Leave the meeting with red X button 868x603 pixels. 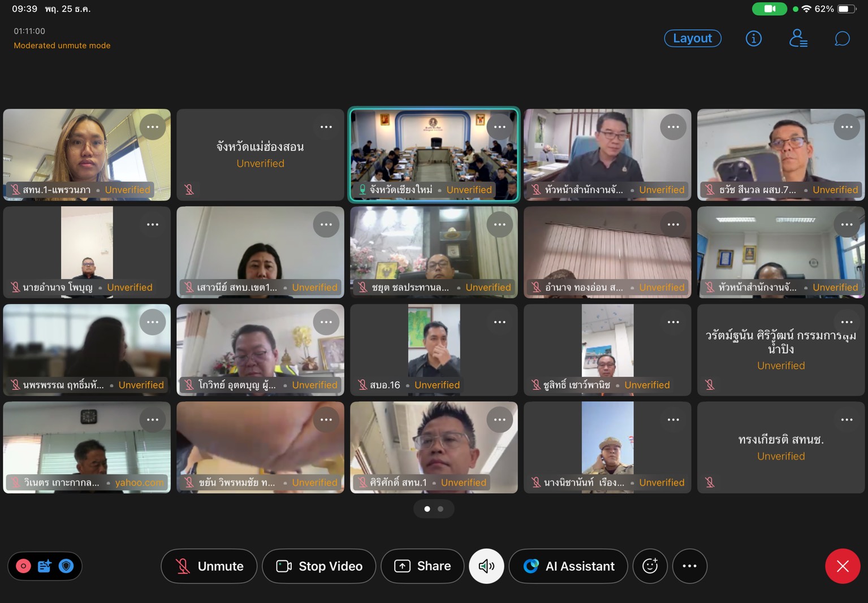point(842,566)
